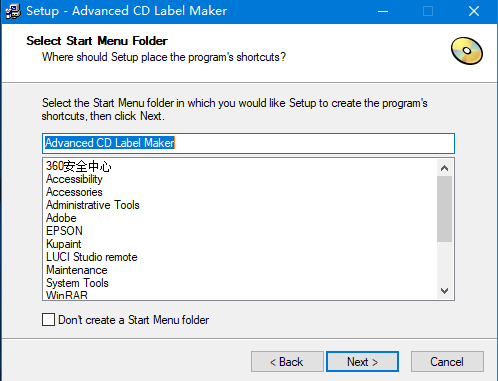The width and height of the screenshot is (498, 381).
Task: Close the Advanced CD Label Maker setup
Action: tap(474, 11)
